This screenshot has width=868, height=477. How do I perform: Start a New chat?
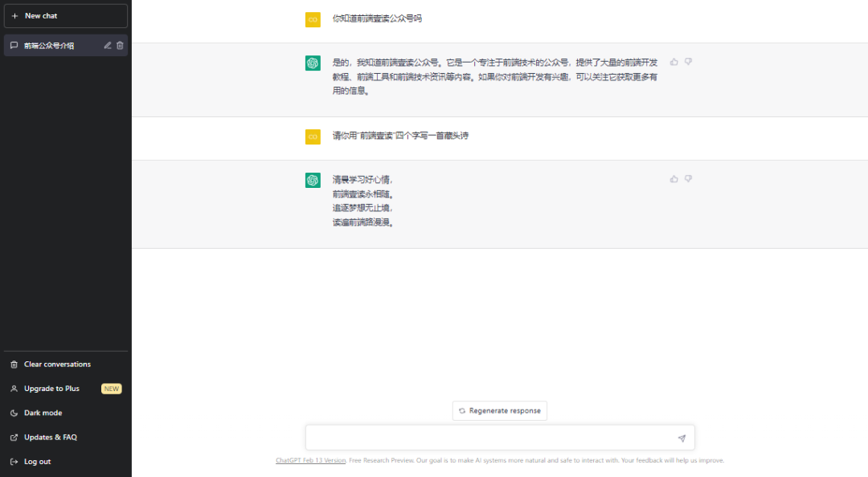[x=66, y=16]
